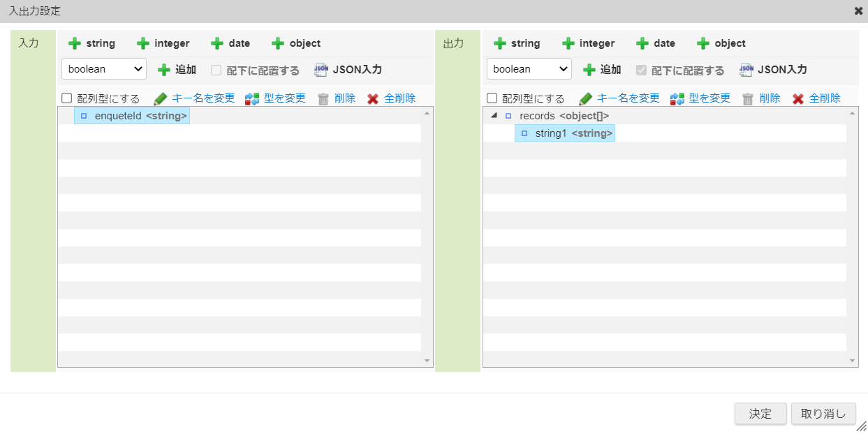
Task: Click the input tree scrollbar up arrow
Action: point(427,113)
